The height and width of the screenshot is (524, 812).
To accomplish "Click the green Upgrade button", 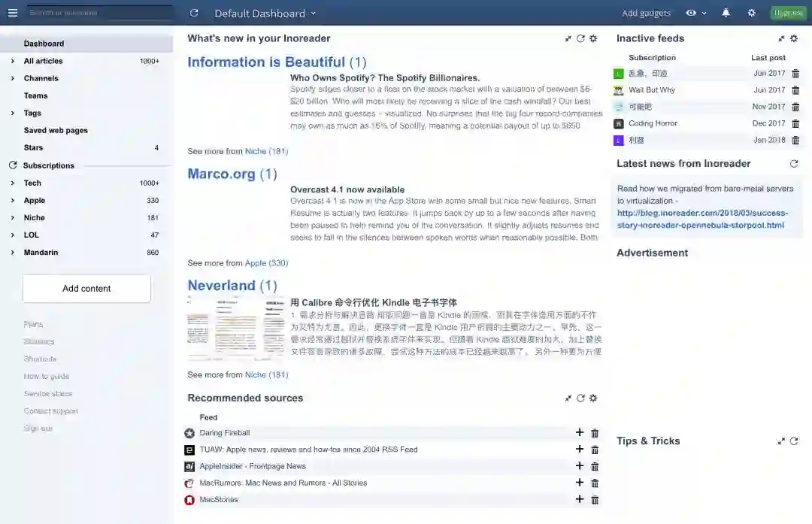I will 788,13.
